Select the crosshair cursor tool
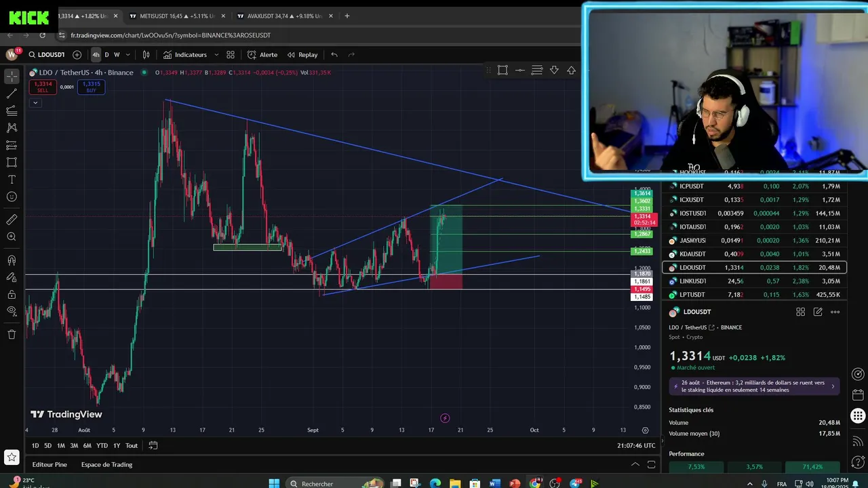The image size is (868, 488). (x=12, y=76)
